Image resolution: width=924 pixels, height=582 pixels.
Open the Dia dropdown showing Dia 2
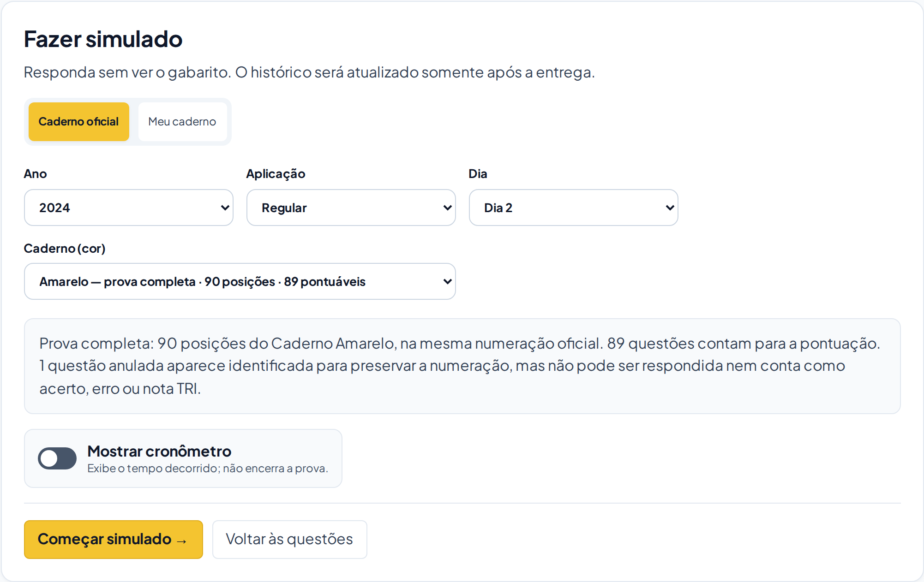click(x=574, y=208)
